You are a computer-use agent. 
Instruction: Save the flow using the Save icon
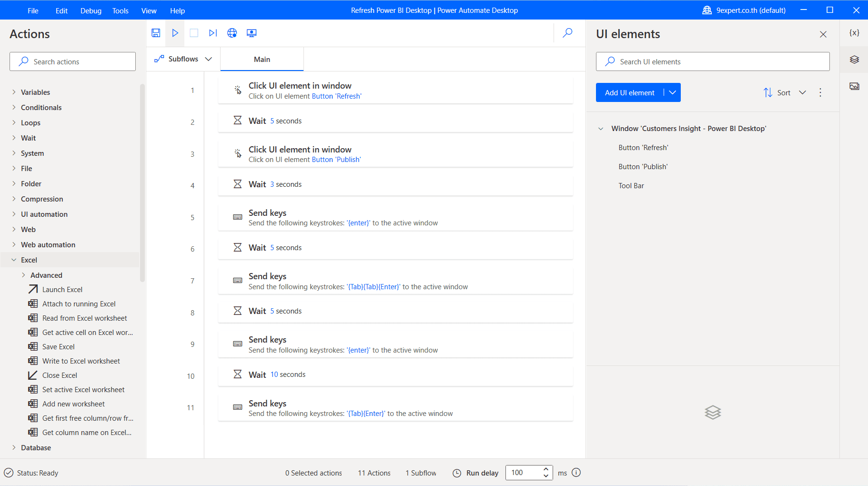click(x=156, y=33)
